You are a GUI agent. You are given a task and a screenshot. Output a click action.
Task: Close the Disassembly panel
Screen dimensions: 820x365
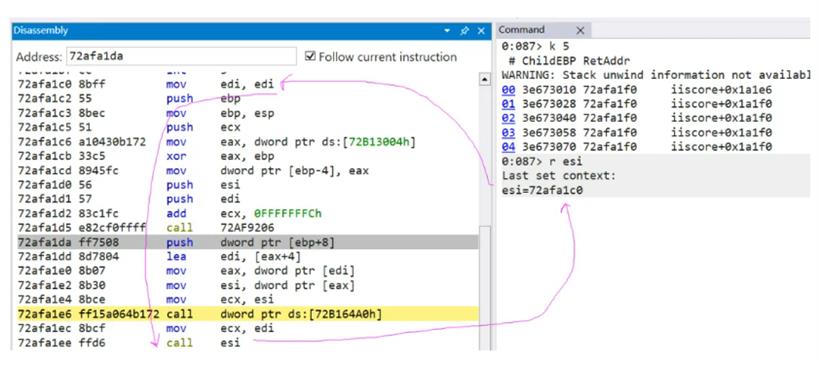point(481,31)
